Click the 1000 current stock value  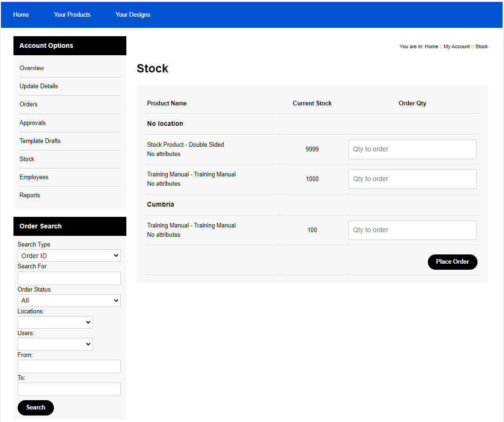(312, 179)
